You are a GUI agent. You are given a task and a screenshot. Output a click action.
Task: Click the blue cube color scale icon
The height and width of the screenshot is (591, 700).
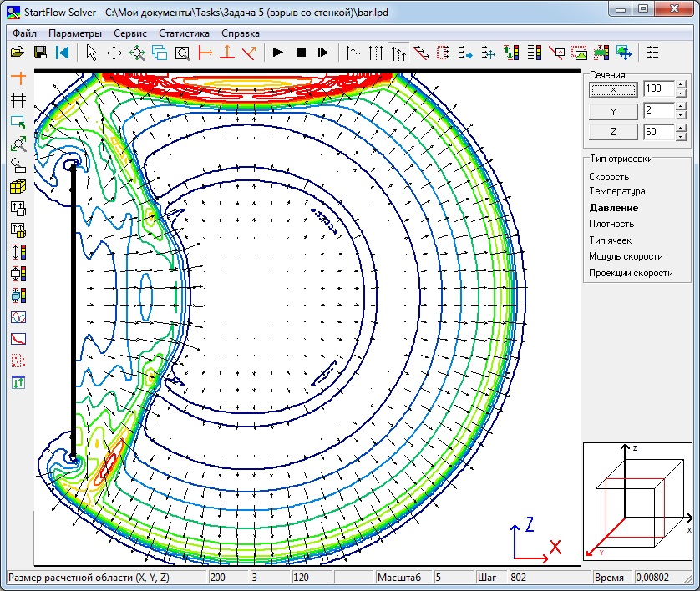click(x=18, y=295)
